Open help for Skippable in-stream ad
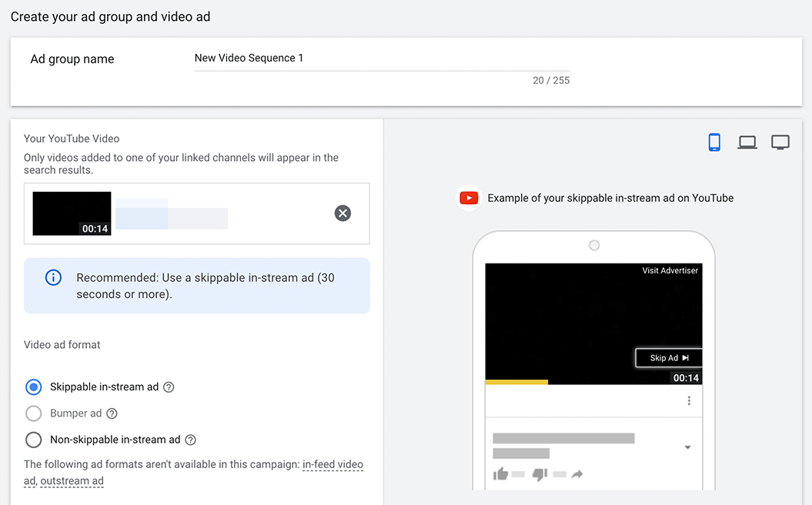The image size is (812, 505). (169, 387)
